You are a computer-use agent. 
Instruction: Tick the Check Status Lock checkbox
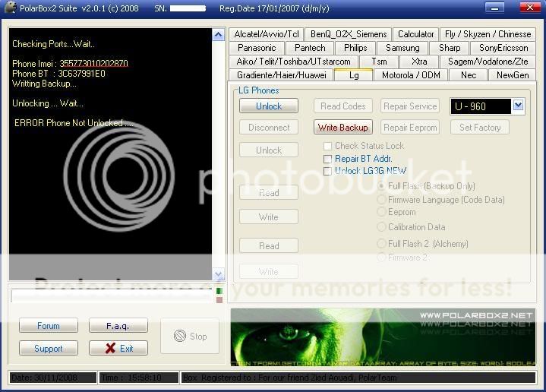point(327,146)
